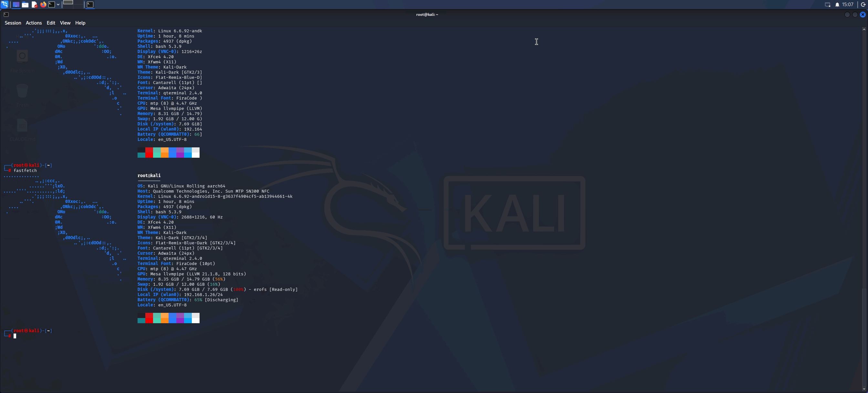
Task: Expand the terminal launcher dropdown arrow
Action: click(58, 5)
